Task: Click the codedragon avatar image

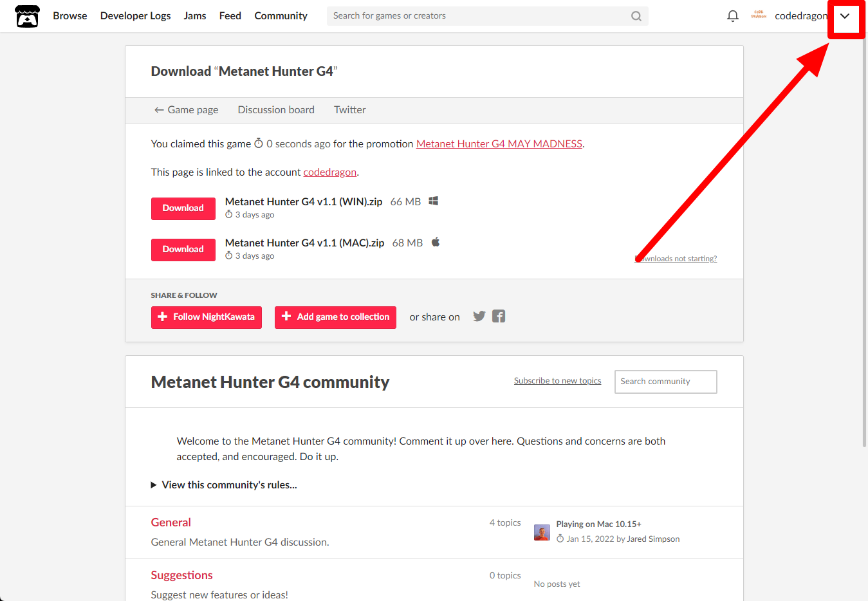Action: pos(759,15)
